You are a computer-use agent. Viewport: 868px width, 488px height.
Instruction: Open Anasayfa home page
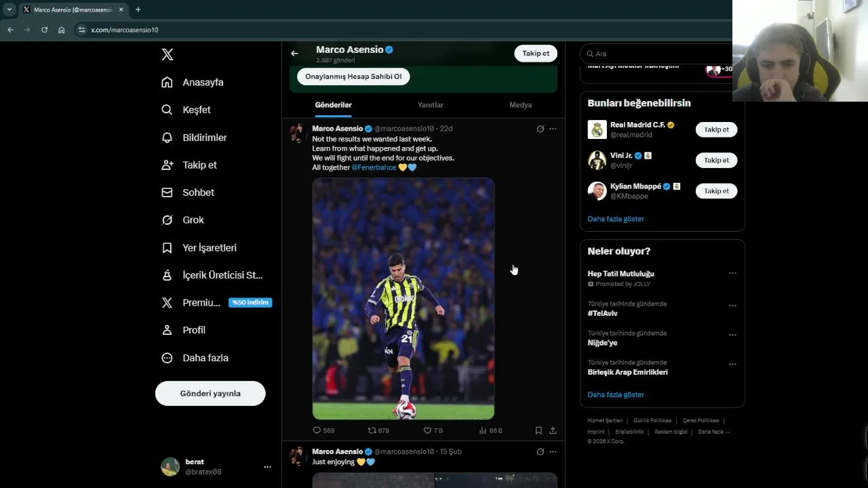pyautogui.click(x=193, y=82)
